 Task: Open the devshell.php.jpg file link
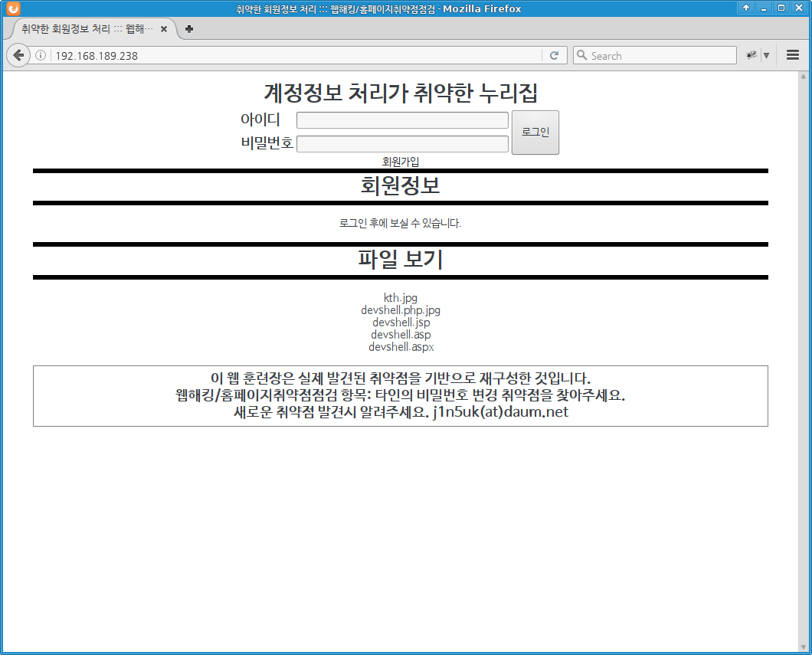pyautogui.click(x=401, y=310)
